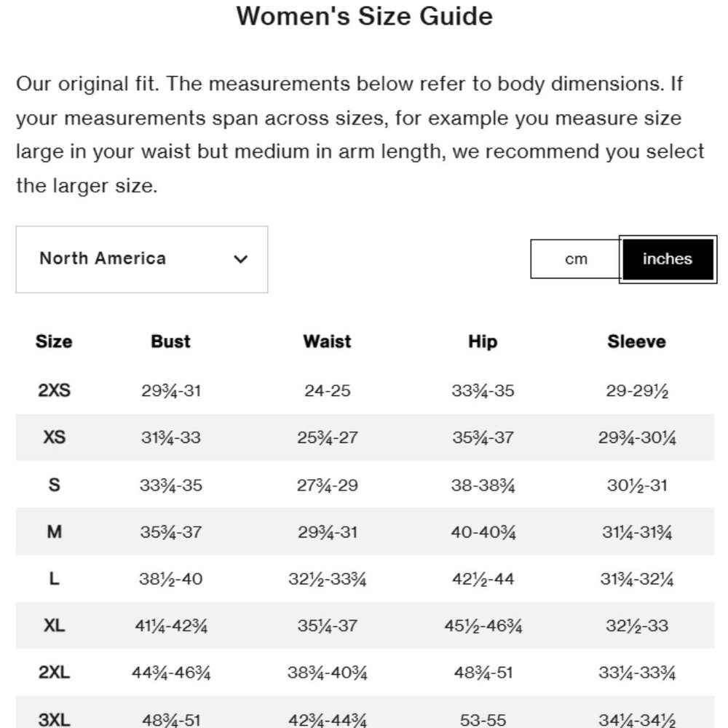Viewport: 728px width, 728px height.
Task: Select the XS size row label
Action: pos(54,438)
